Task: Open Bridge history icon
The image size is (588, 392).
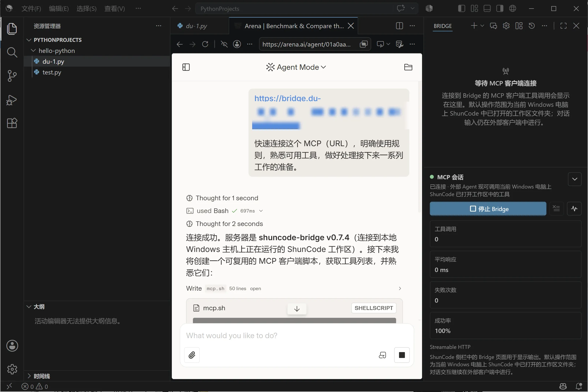Action: [531, 26]
